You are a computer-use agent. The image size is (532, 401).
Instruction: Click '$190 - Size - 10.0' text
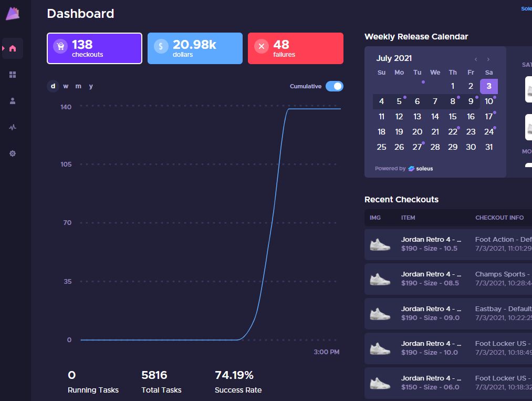[x=430, y=353]
